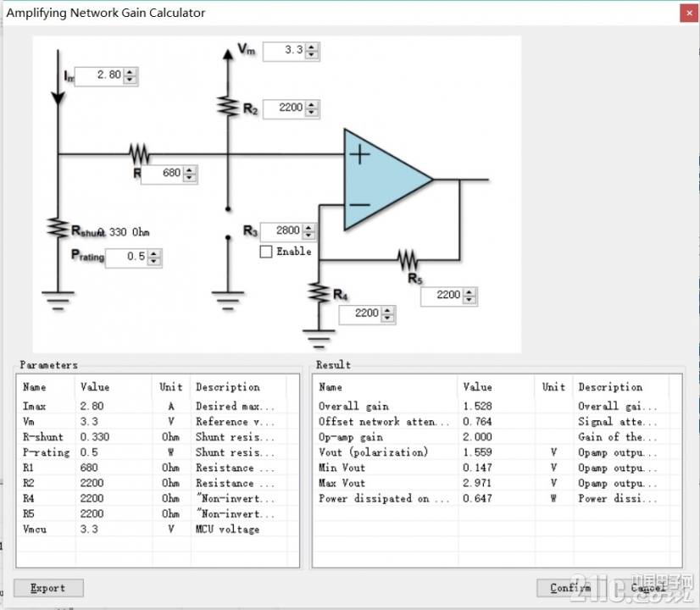Increase the Vm voltage spinner value

click(x=312, y=47)
